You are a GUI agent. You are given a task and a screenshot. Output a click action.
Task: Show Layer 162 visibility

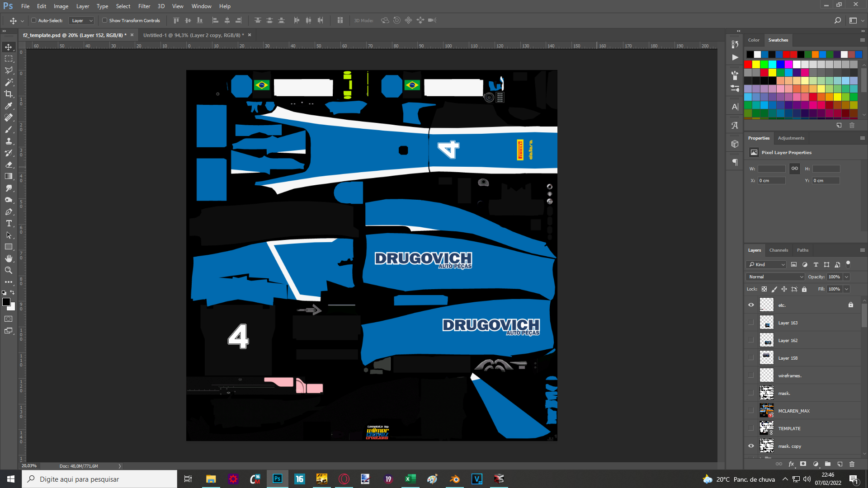751,340
